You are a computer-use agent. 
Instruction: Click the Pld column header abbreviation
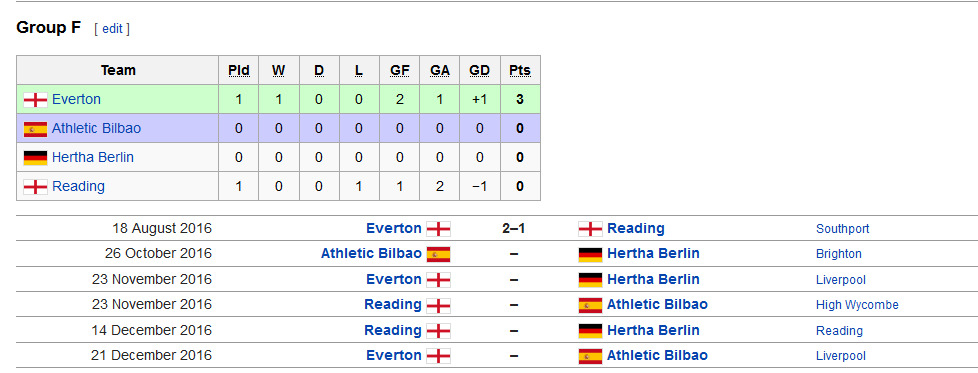point(239,70)
